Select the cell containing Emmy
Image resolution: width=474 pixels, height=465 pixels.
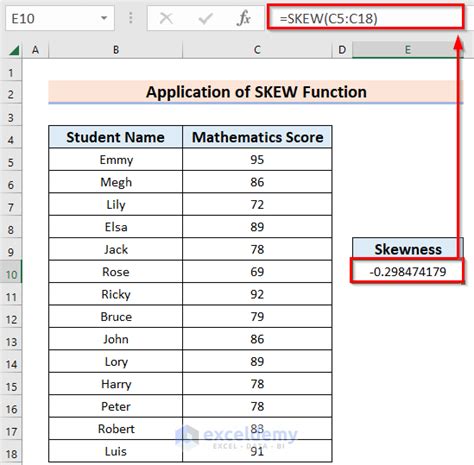tap(116, 160)
